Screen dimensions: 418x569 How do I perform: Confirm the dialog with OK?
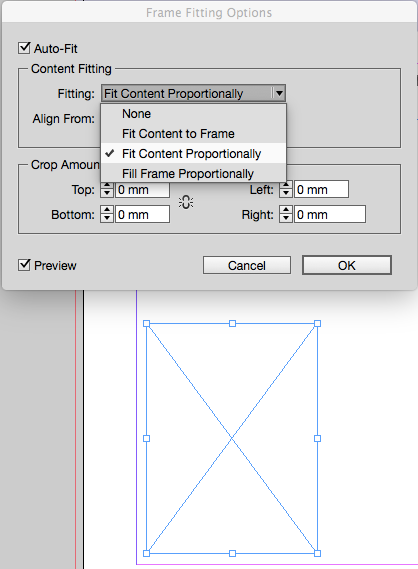[x=347, y=265]
